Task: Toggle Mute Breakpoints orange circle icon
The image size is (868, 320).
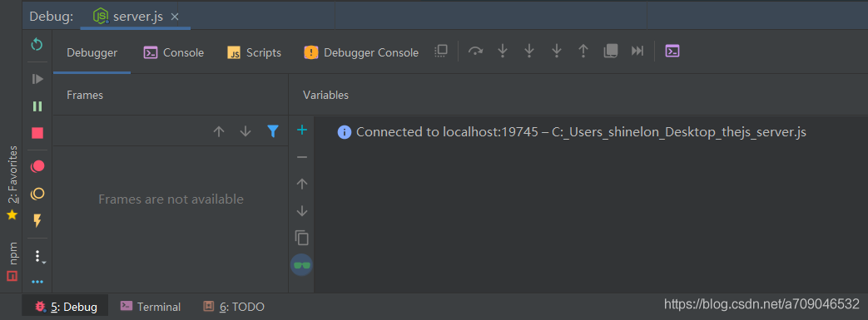Action: pyautogui.click(x=37, y=194)
